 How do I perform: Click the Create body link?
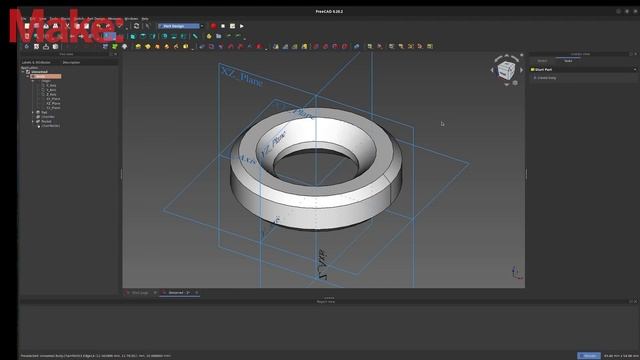547,78
